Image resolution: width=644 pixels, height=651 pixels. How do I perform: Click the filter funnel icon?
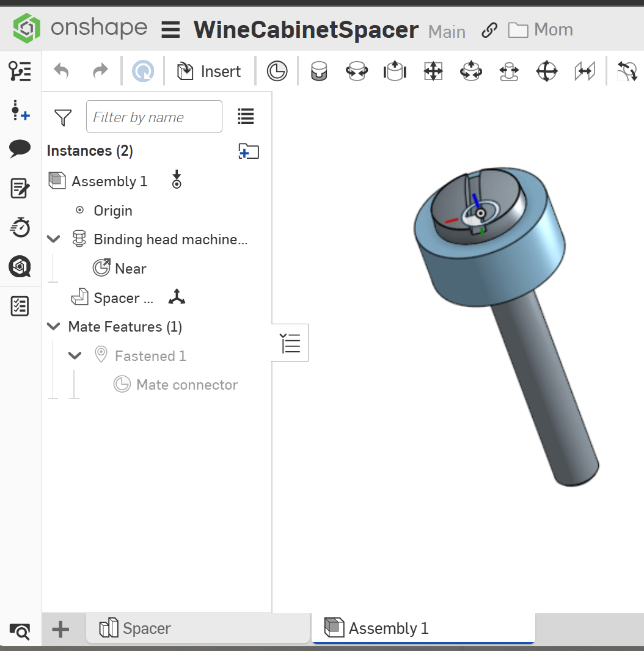pyautogui.click(x=63, y=117)
